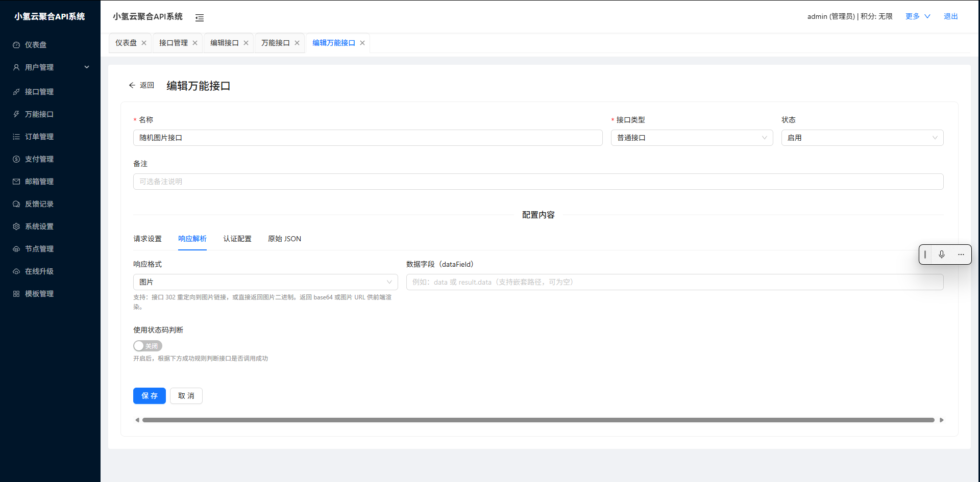Image resolution: width=980 pixels, height=482 pixels.
Task: Click the 退出 logout link
Action: tap(950, 16)
